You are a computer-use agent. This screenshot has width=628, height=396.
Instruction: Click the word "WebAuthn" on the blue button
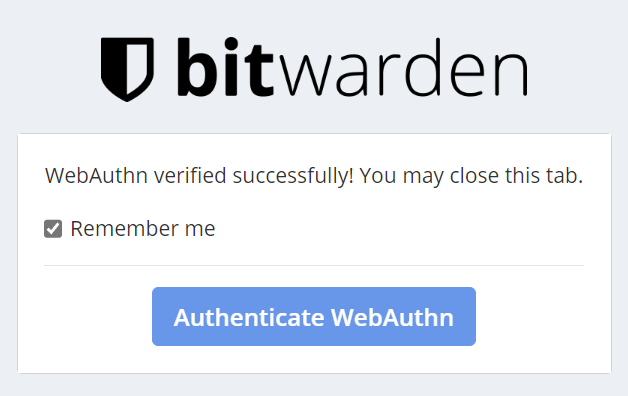(392, 317)
